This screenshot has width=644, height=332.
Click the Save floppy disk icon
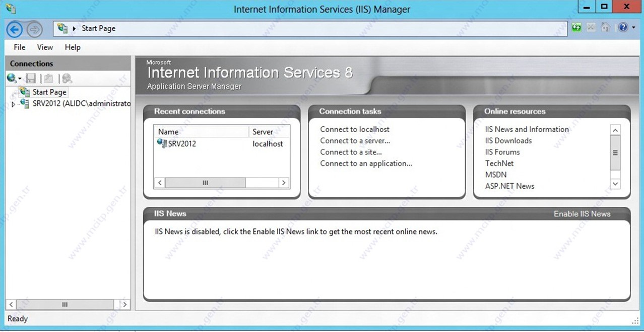tap(31, 78)
